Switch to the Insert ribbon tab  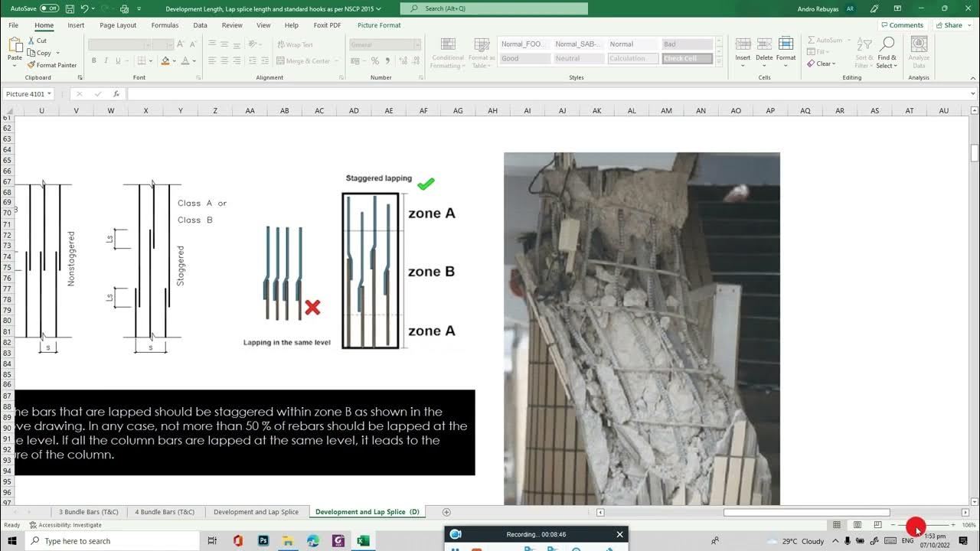76,25
